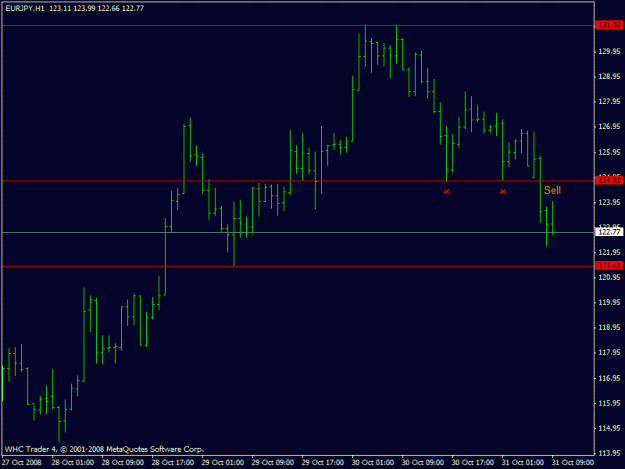The height and width of the screenshot is (469, 625).
Task: Click 126.95 on the price axis
Action: coord(609,127)
